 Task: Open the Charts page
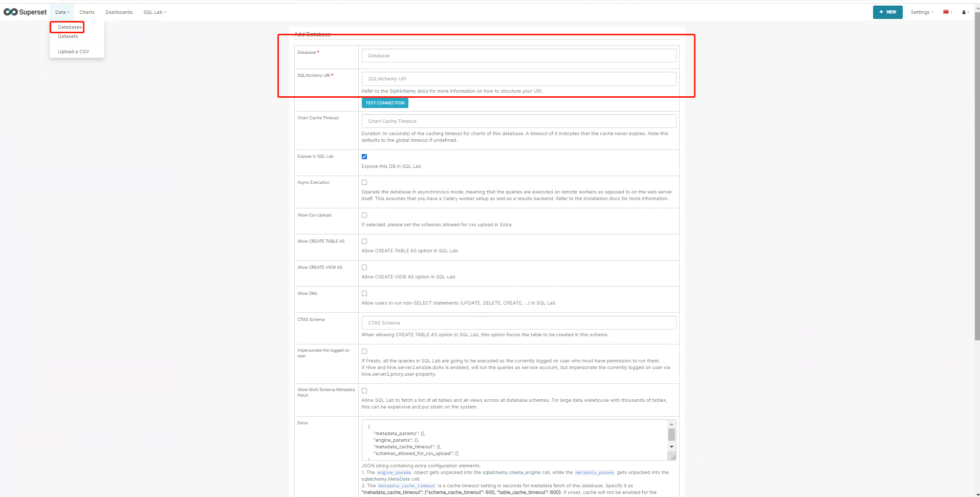click(87, 12)
